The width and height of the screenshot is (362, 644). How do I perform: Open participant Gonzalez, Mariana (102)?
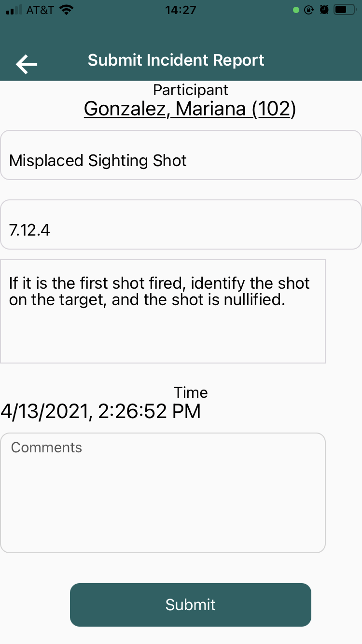[190, 109]
